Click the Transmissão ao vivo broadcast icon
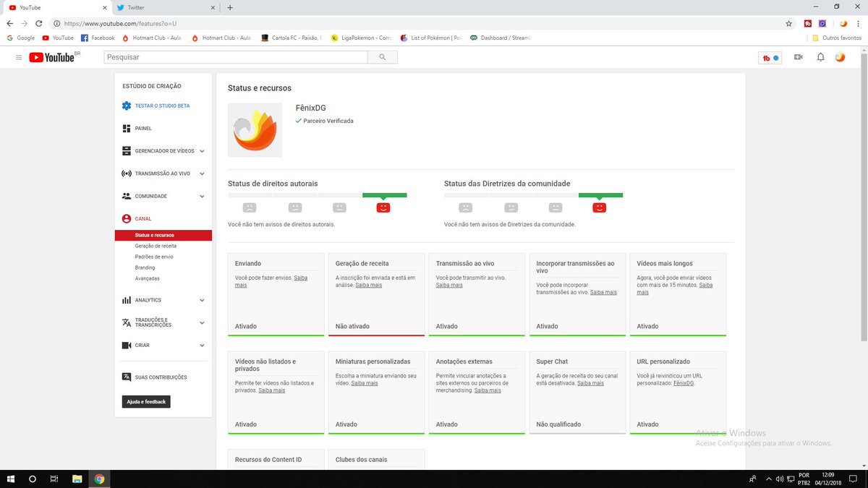The width and height of the screenshot is (868, 488). 127,174
